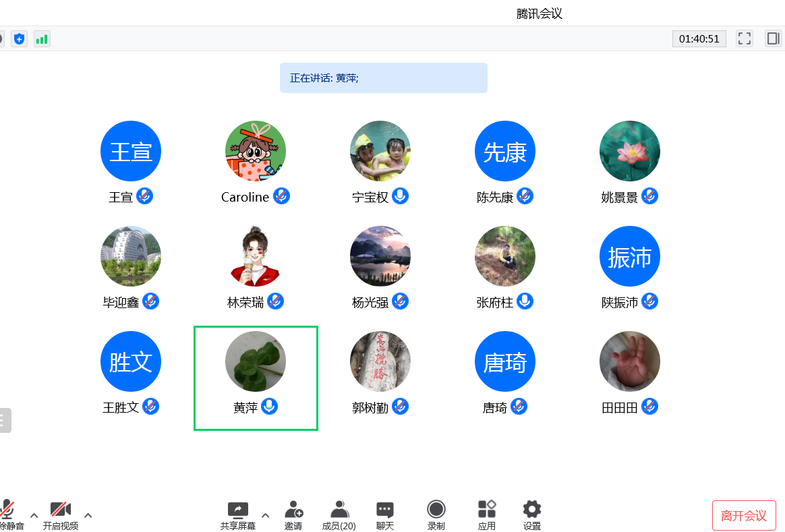This screenshot has width=785, height=532.
Task: Click the blue shield security icon
Action: click(x=19, y=38)
